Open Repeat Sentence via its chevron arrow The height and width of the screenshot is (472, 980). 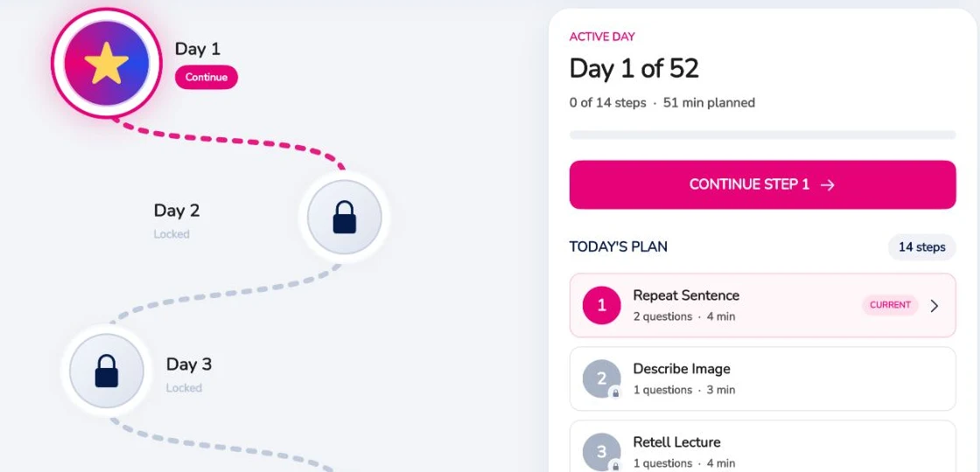pyautogui.click(x=934, y=305)
